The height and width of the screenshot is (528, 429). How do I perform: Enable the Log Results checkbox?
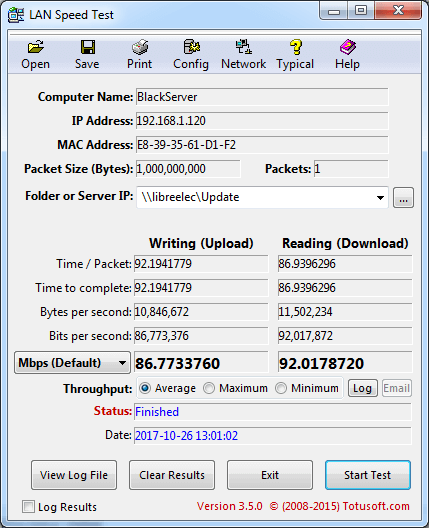28,506
